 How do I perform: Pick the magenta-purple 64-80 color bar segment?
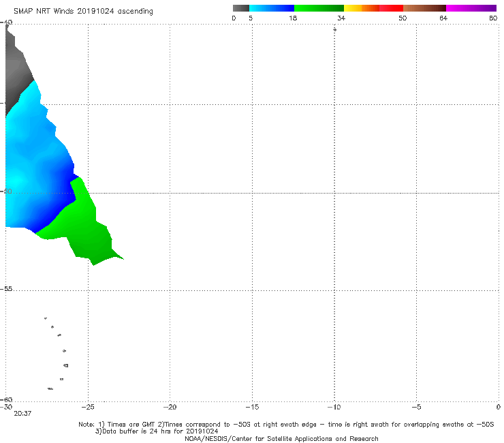pyautogui.click(x=471, y=8)
